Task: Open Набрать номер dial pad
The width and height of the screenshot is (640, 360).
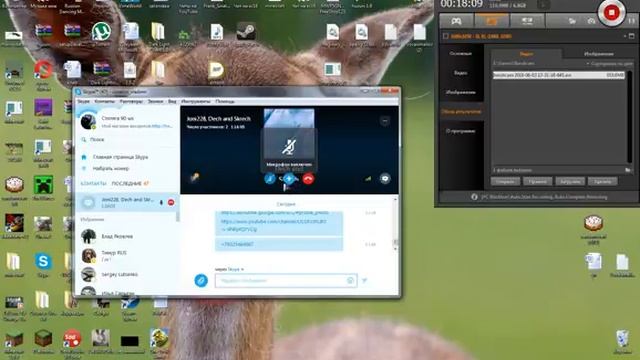Action: coord(111,169)
